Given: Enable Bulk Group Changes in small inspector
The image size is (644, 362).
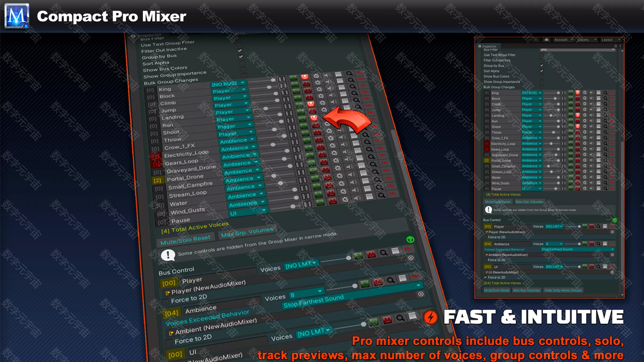Looking at the screenshot, I should (541, 87).
